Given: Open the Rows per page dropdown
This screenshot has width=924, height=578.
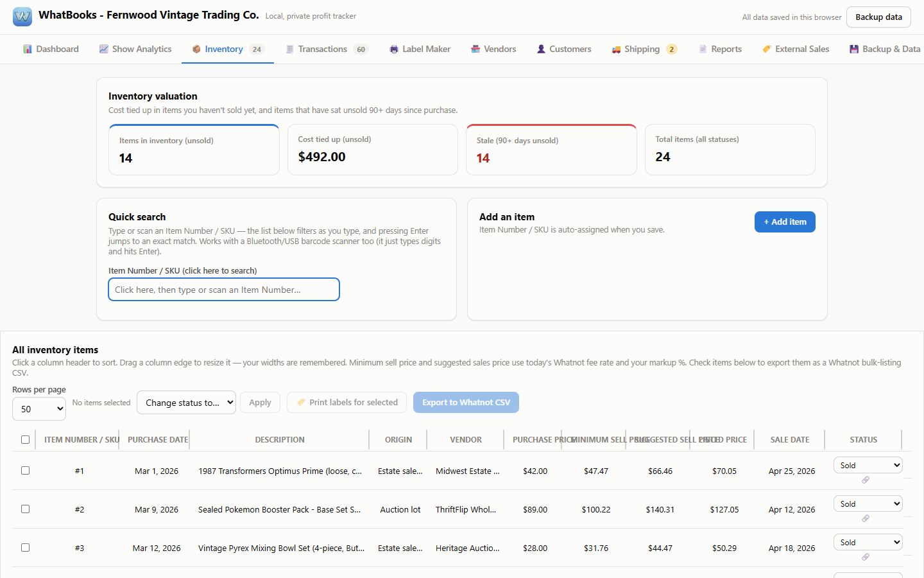Looking at the screenshot, I should [39, 408].
